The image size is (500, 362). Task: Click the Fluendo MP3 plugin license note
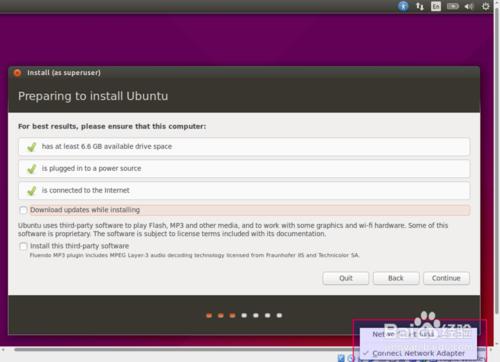(x=194, y=255)
